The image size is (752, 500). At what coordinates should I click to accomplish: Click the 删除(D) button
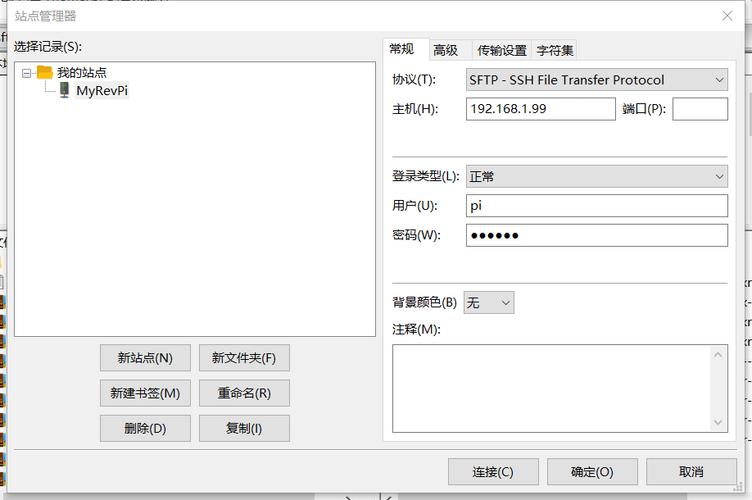click(145, 428)
